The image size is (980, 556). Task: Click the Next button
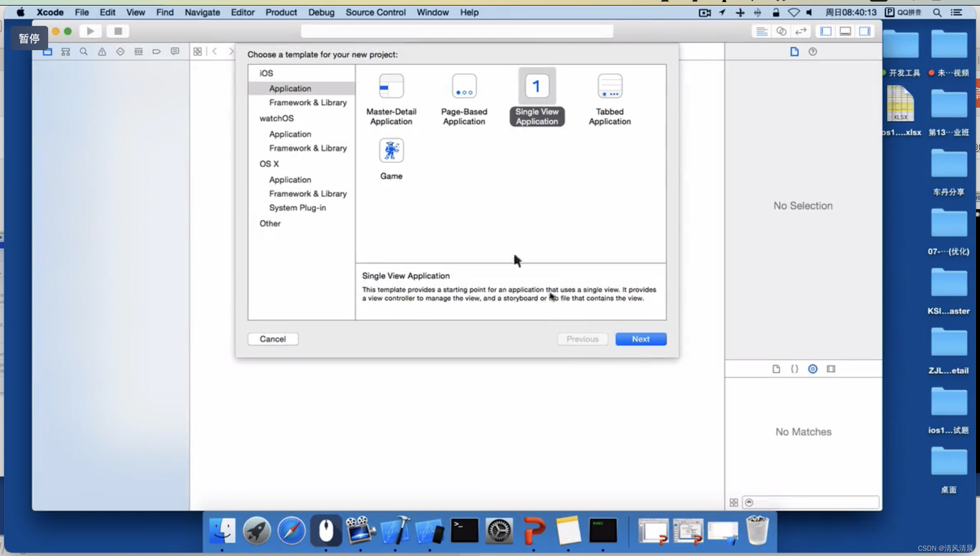tap(641, 339)
